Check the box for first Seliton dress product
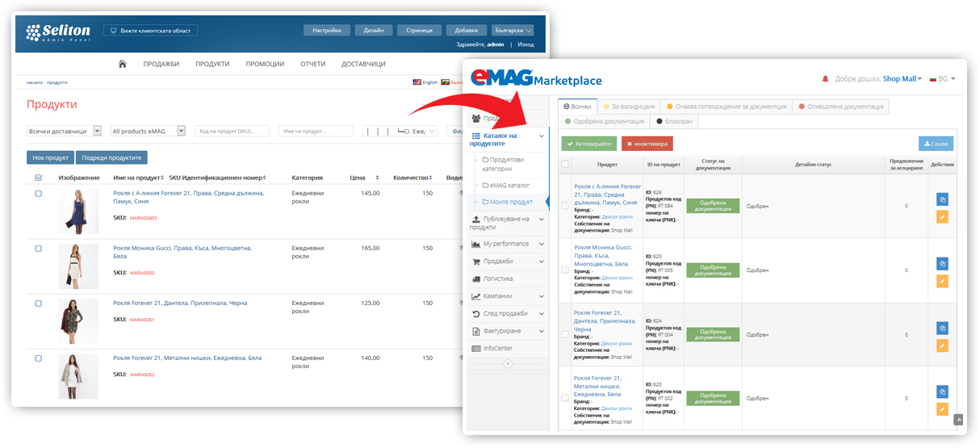This screenshot has height=448, width=980. [38, 194]
